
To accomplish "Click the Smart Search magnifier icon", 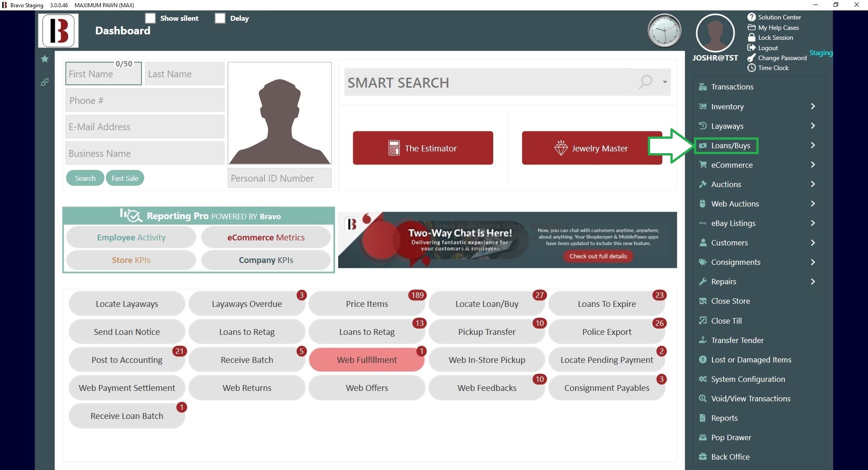I will tap(646, 82).
